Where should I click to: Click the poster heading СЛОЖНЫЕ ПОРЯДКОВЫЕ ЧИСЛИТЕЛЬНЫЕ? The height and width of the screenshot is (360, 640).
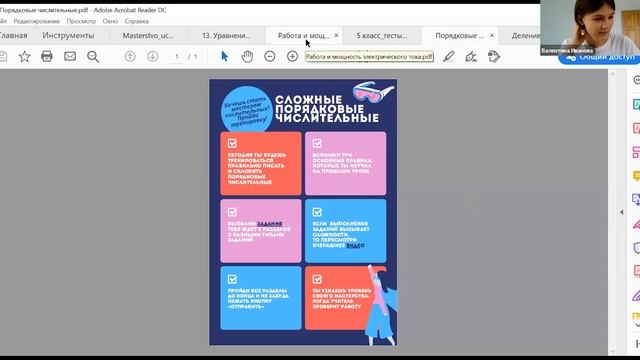(x=327, y=109)
